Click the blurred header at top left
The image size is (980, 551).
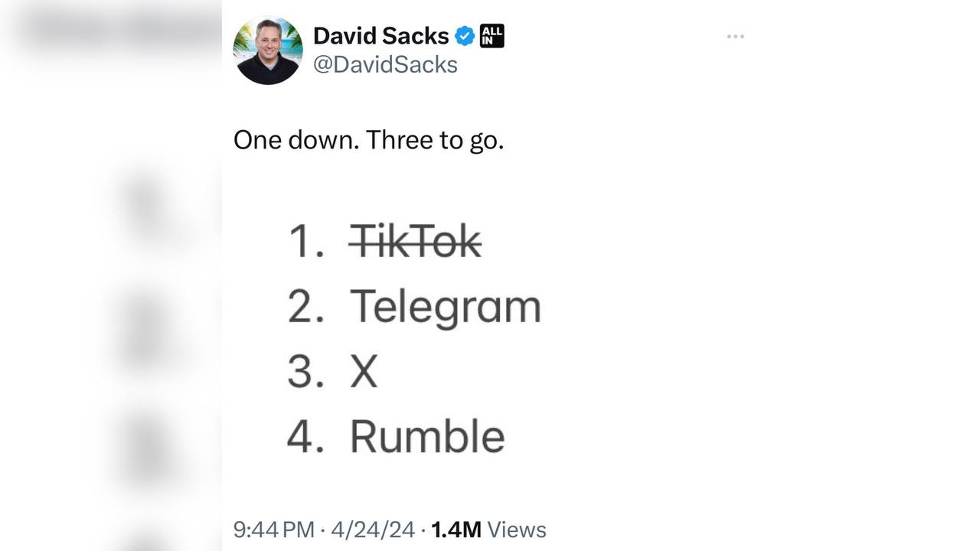(x=115, y=31)
